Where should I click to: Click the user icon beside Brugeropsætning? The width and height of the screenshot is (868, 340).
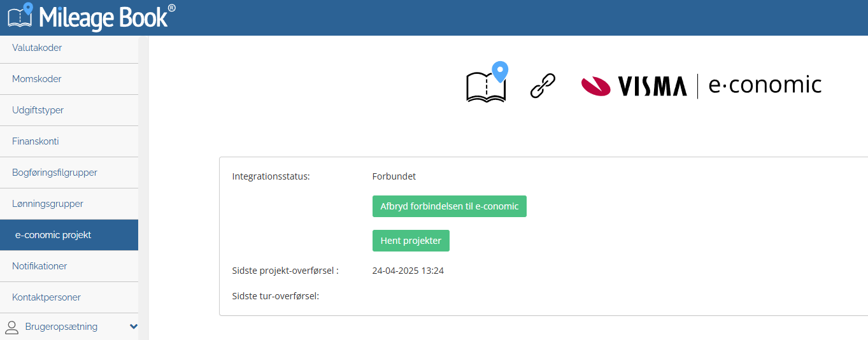click(12, 327)
